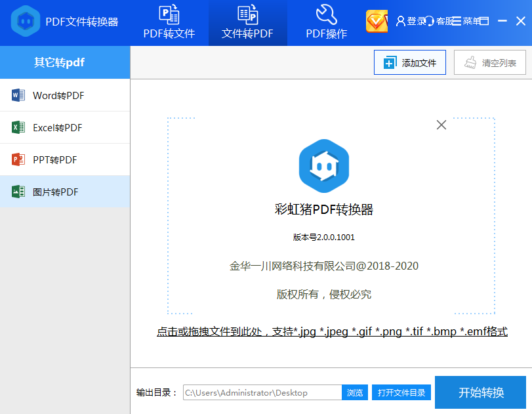Click the 金华一川网络科技有限公司 copyright text
This screenshot has height=414, width=532.
click(324, 266)
